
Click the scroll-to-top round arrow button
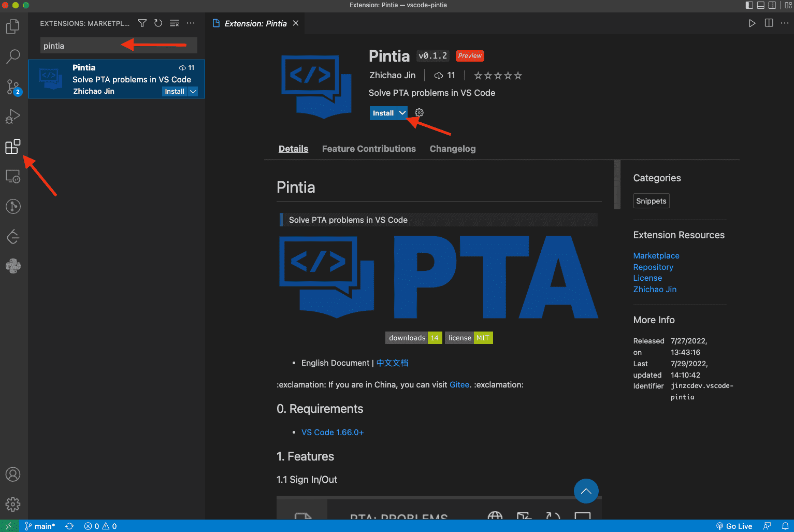pos(586,491)
